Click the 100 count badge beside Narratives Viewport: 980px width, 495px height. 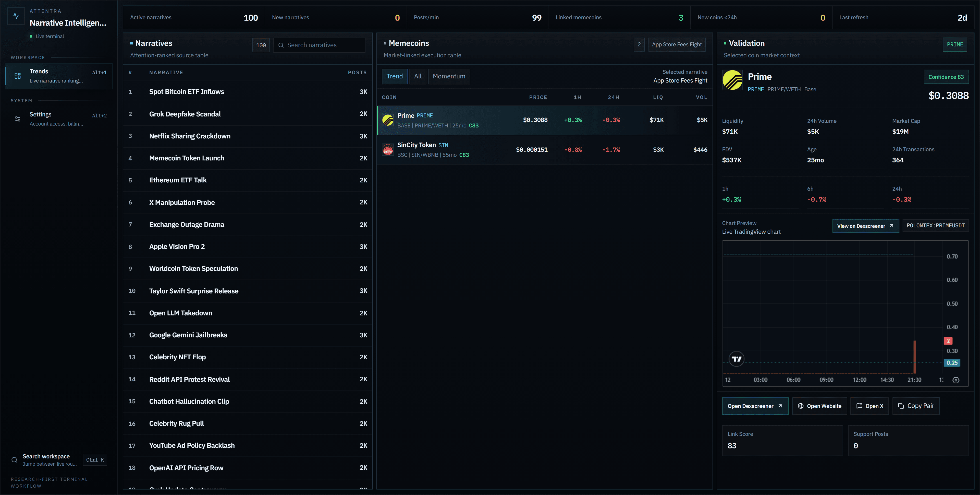pos(261,45)
